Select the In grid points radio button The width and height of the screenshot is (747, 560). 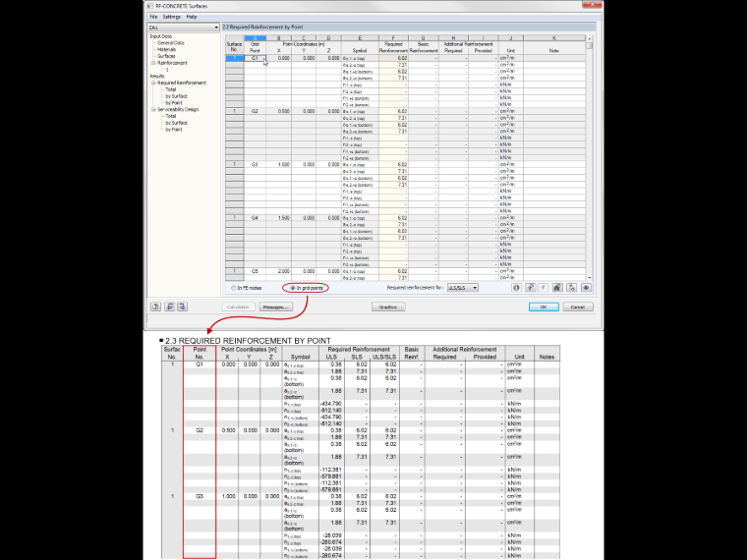pyautogui.click(x=293, y=288)
